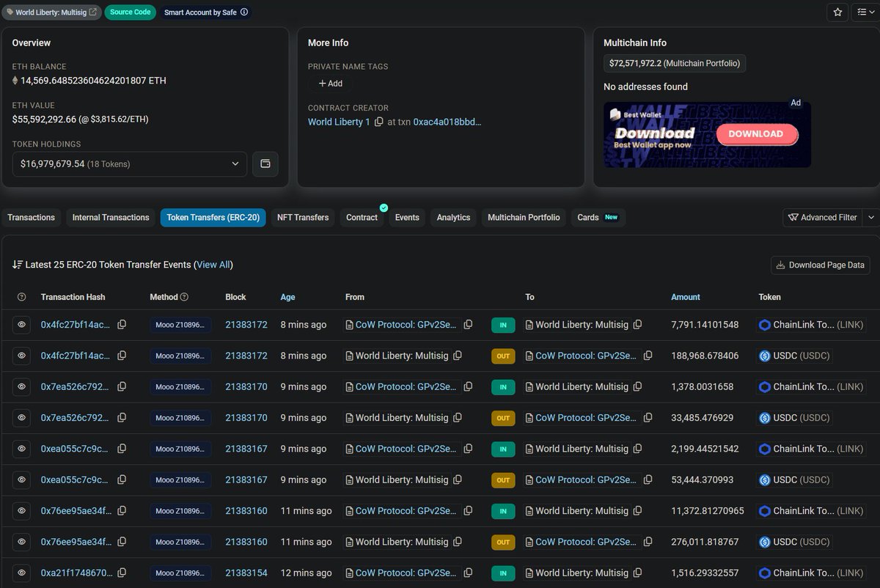Show Smart Account by Safe info icon
This screenshot has width=880, height=588.
(244, 12)
